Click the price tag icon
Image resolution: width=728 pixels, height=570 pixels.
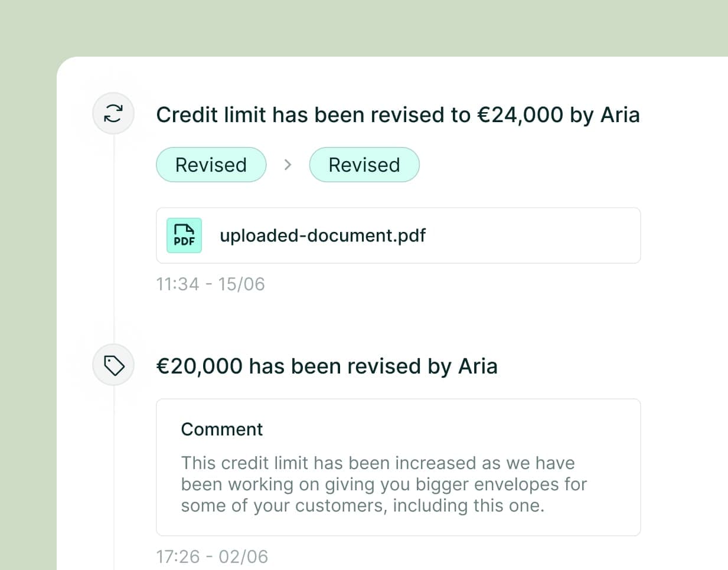[x=113, y=365]
